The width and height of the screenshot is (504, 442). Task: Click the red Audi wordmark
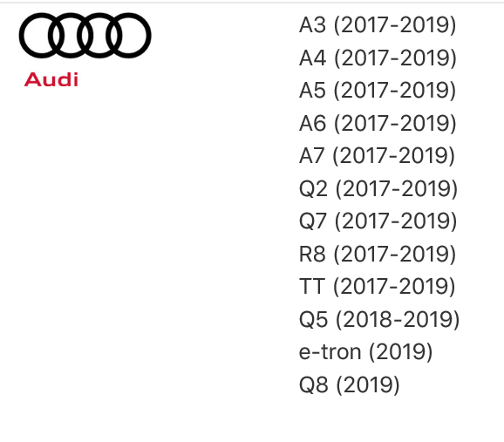pyautogui.click(x=51, y=79)
